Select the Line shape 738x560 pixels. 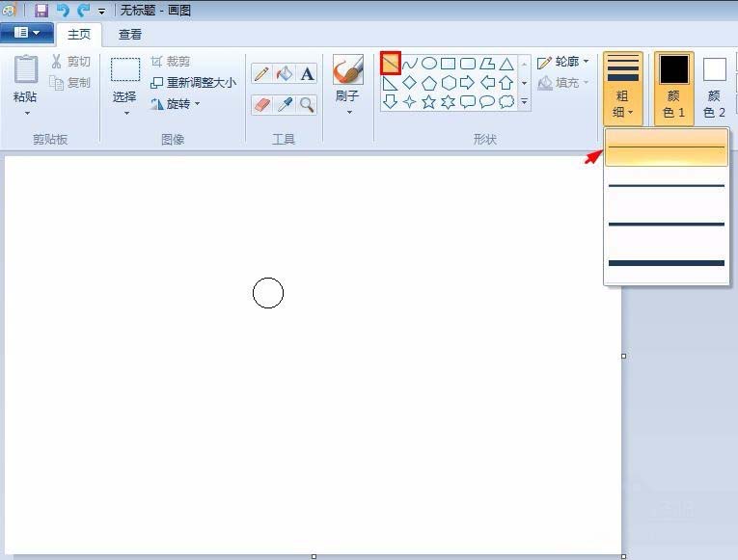click(x=391, y=63)
